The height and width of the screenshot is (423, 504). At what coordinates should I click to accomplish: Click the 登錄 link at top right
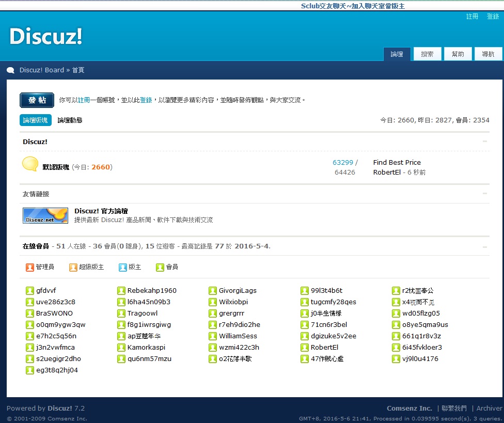[493, 17]
